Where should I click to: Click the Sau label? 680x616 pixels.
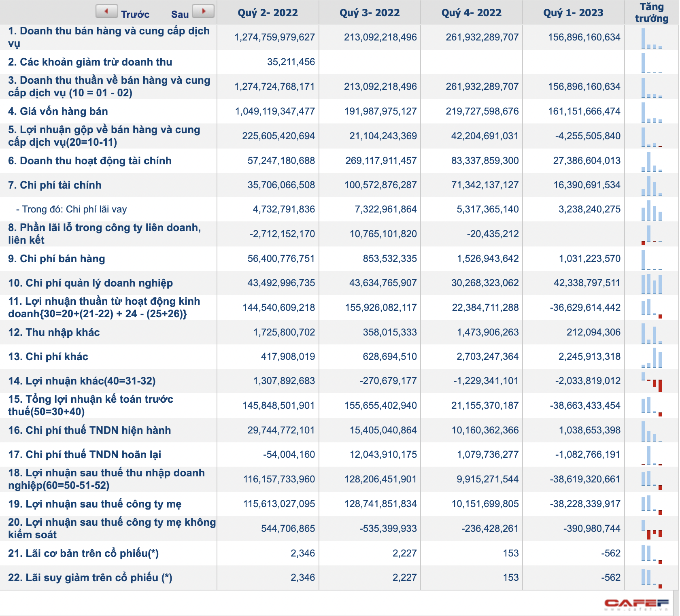point(180,14)
